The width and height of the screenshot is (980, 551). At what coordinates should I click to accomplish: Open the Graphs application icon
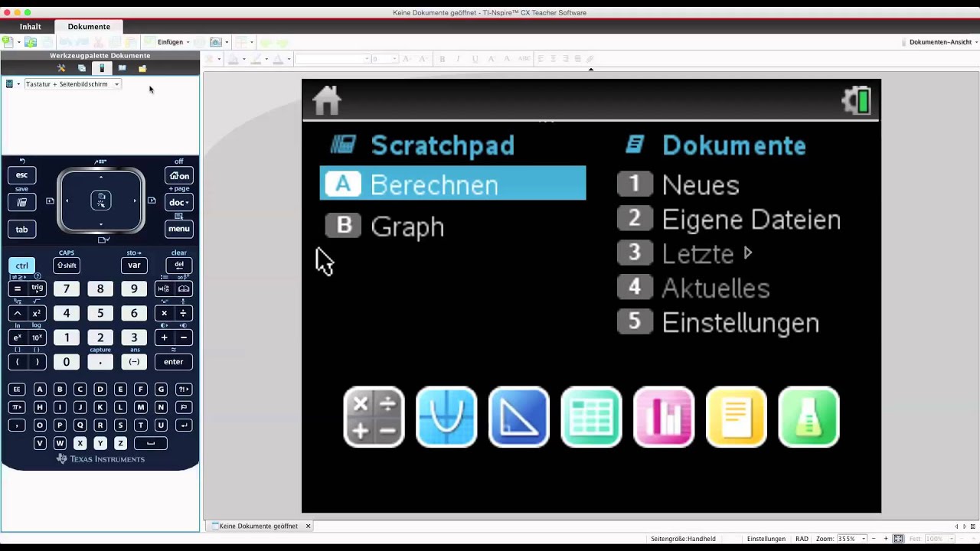[446, 417]
